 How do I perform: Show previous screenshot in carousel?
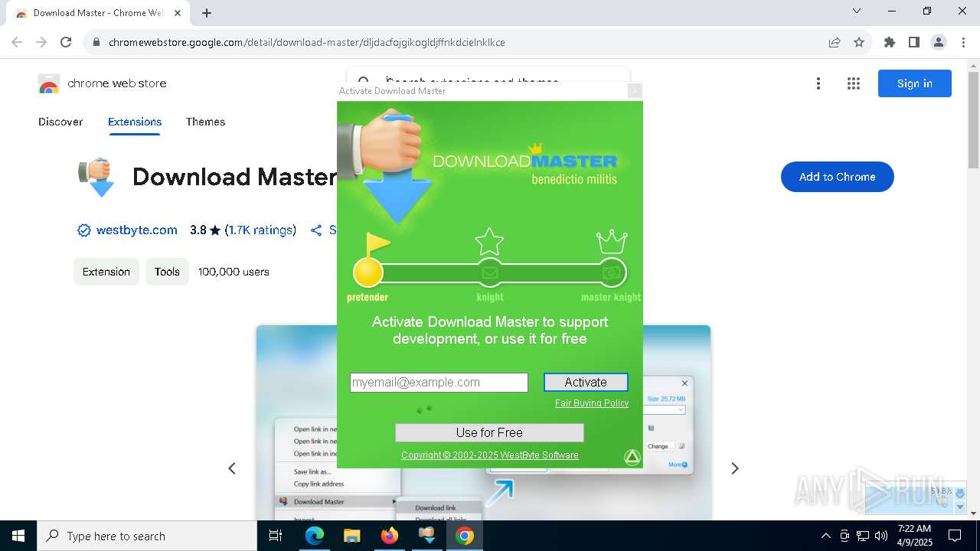coord(232,468)
